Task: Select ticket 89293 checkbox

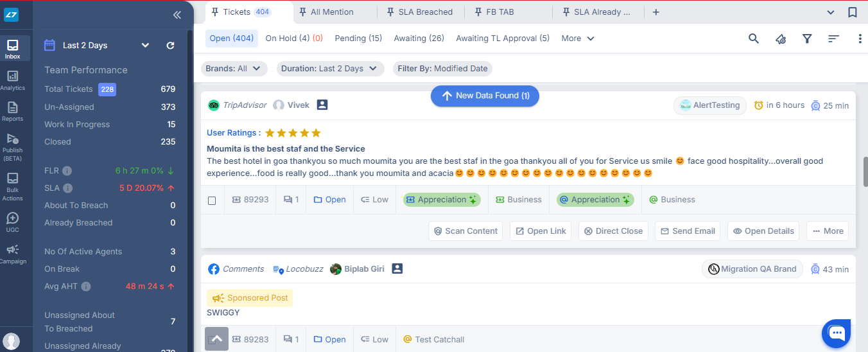Action: coord(212,200)
